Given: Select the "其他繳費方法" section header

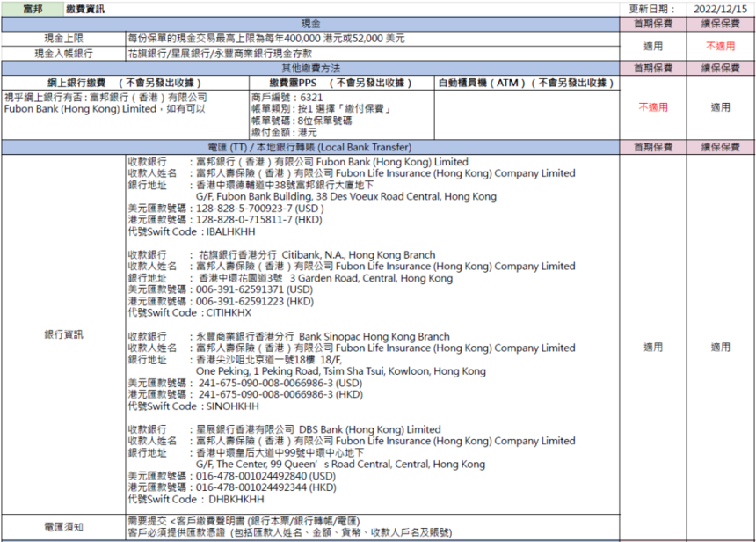Looking at the screenshot, I should click(310, 68).
